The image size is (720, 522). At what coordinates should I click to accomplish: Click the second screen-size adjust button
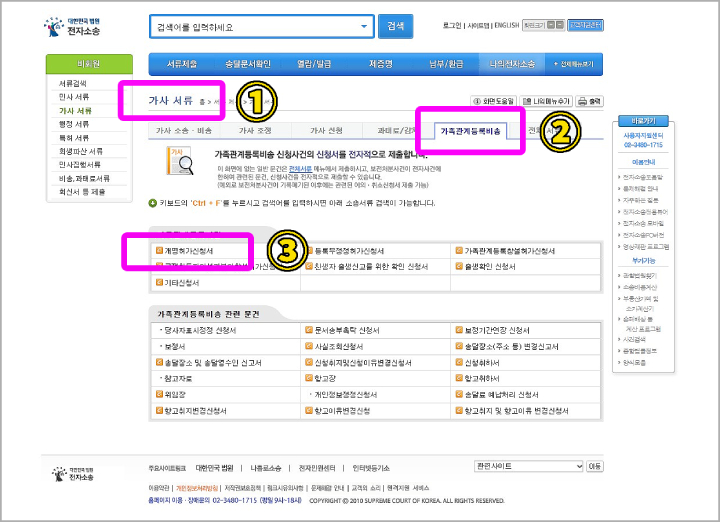pyautogui.click(x=560, y=25)
